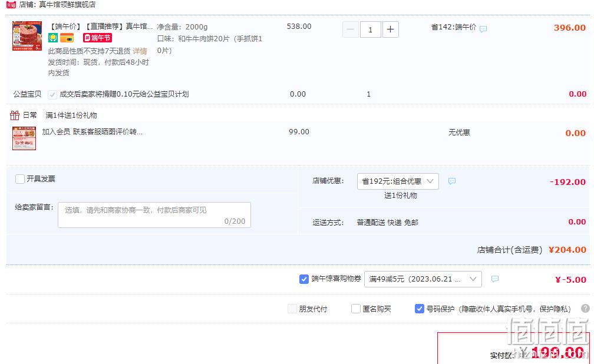Screen dimensions: 594x364
Task: Click the 净含量：2000g specification text
Action: (182, 27)
